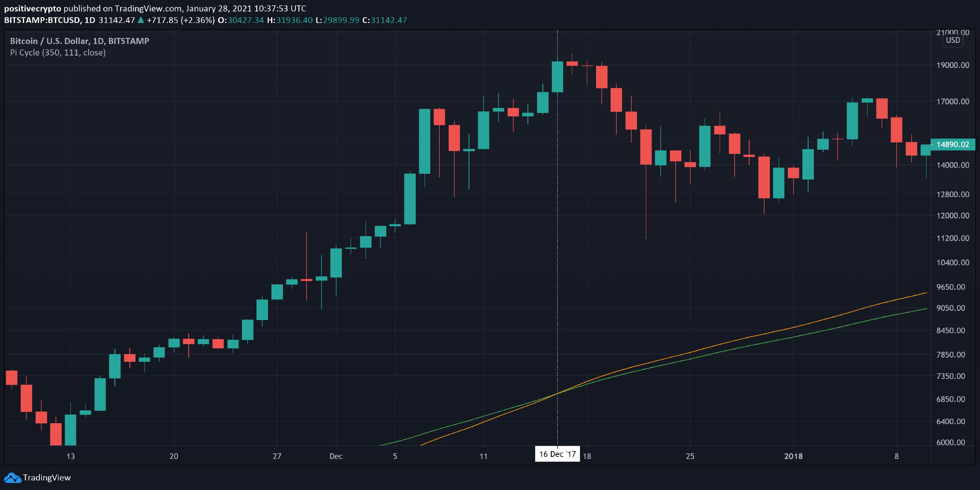Click the tall green candle at 16 Dec '17
980x490 pixels.
coord(557,77)
